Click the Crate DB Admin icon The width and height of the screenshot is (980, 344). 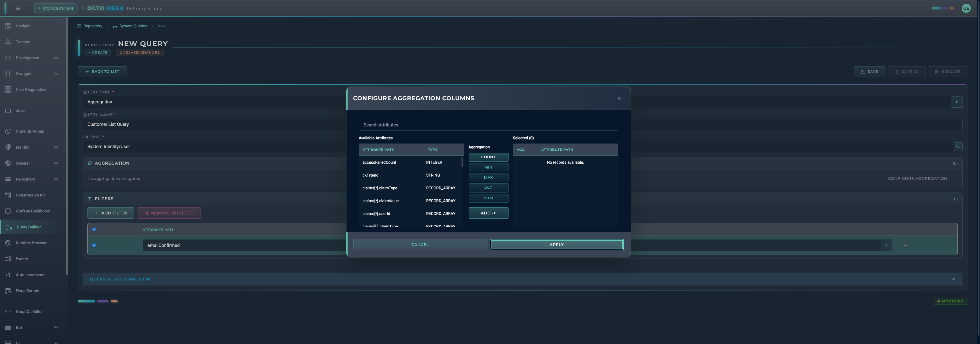click(8, 131)
